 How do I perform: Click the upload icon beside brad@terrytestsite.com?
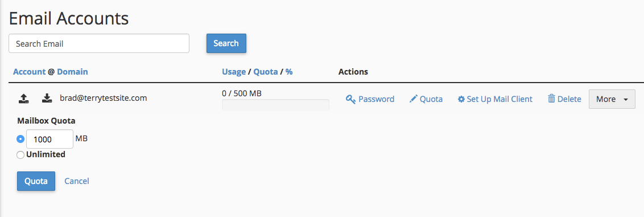(24, 98)
